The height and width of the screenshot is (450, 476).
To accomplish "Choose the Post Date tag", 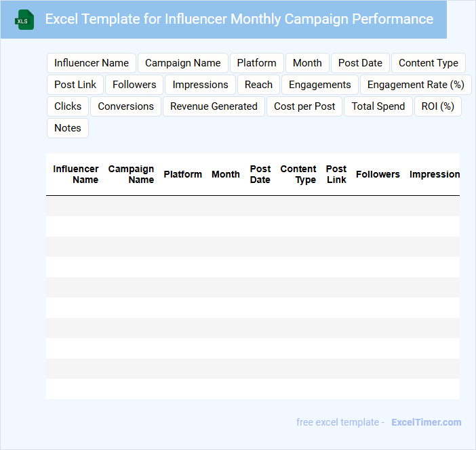I will point(360,63).
